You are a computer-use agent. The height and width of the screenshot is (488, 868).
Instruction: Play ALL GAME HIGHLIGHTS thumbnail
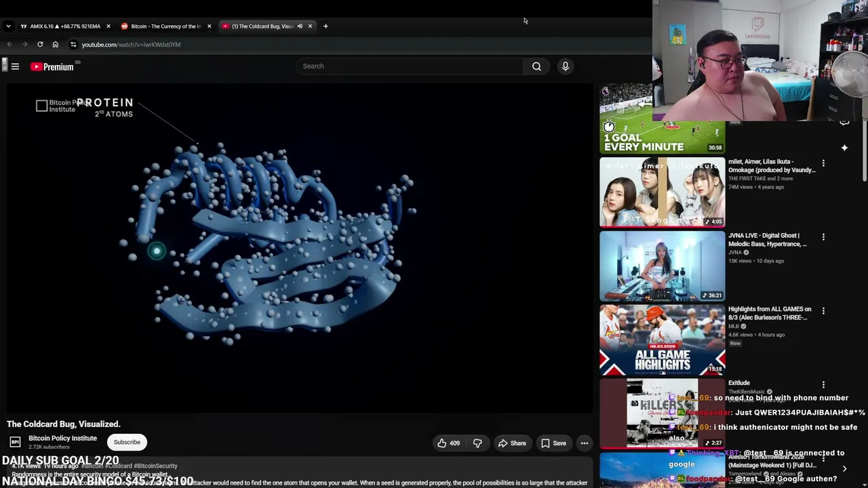662,340
